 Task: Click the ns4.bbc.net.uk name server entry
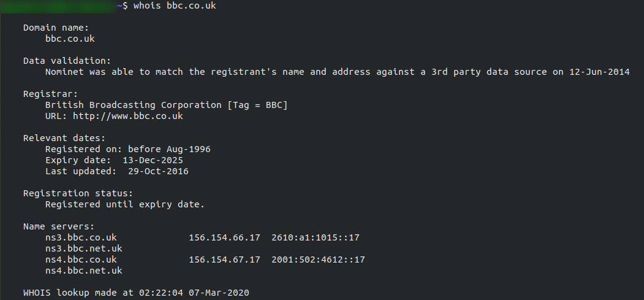coord(84,271)
